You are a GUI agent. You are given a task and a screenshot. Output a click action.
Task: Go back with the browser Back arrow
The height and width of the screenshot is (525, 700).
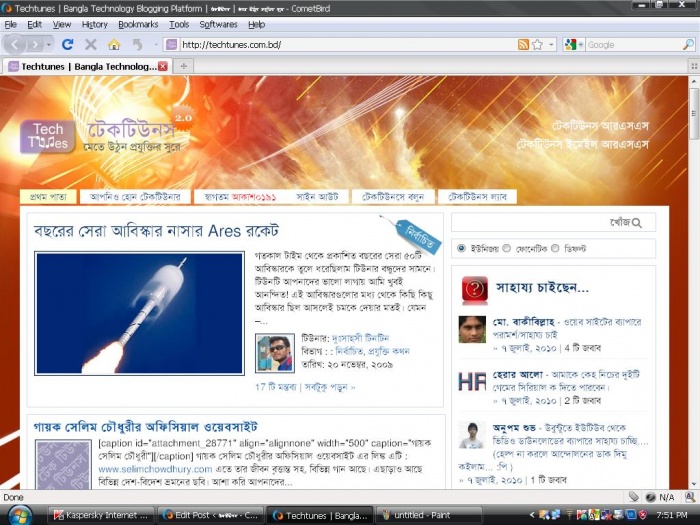tap(15, 45)
